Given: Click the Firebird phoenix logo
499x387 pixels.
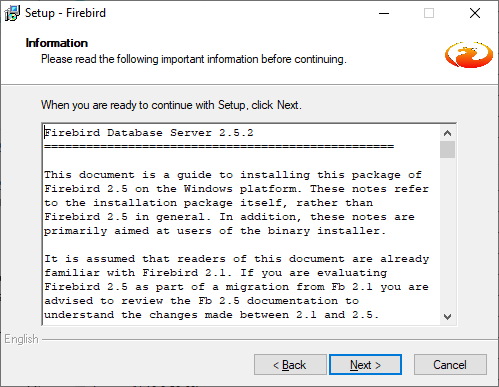Looking at the screenshot, I should point(469,55).
